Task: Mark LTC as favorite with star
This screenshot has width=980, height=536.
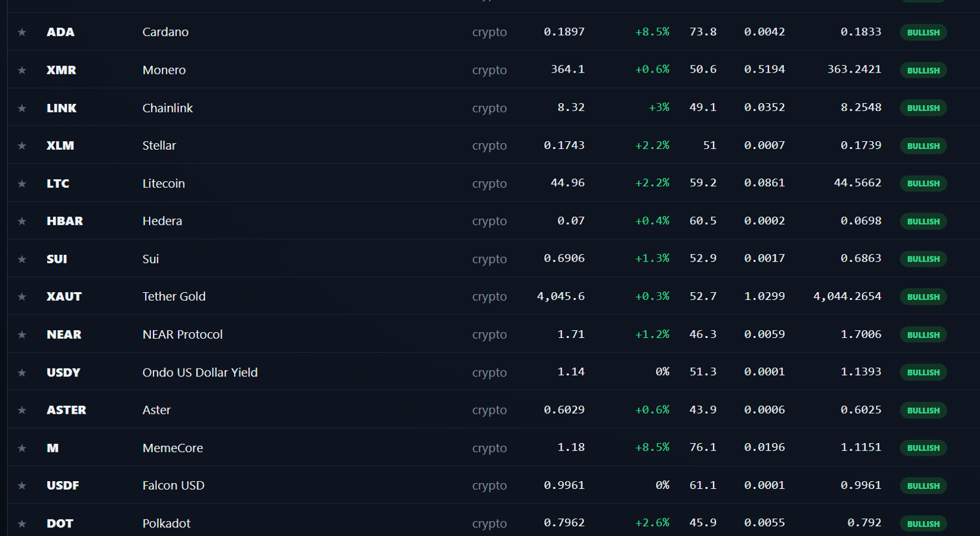Action: point(22,184)
